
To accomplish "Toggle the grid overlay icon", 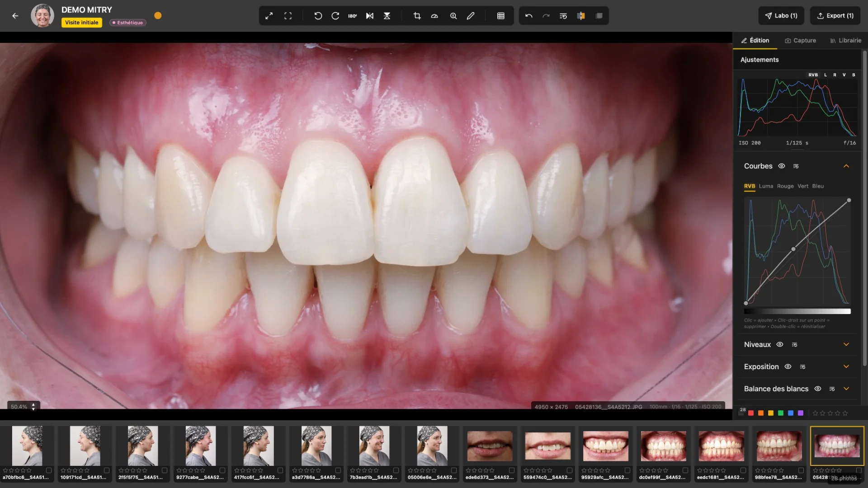I will [x=501, y=16].
